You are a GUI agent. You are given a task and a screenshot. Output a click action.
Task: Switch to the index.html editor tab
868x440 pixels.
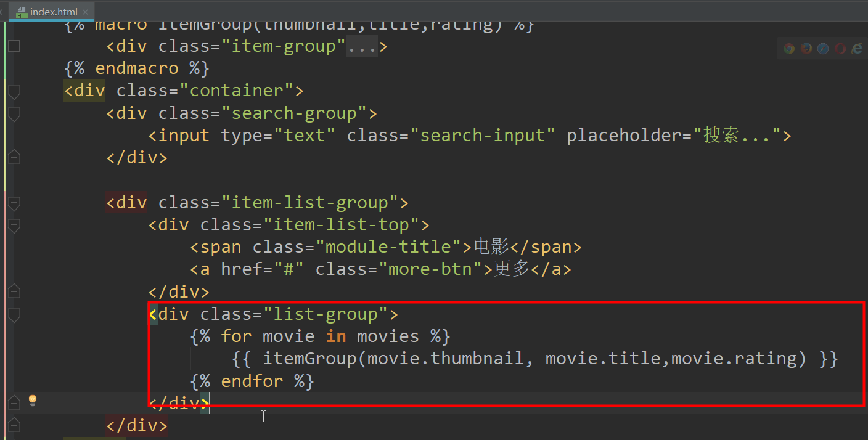click(x=53, y=12)
